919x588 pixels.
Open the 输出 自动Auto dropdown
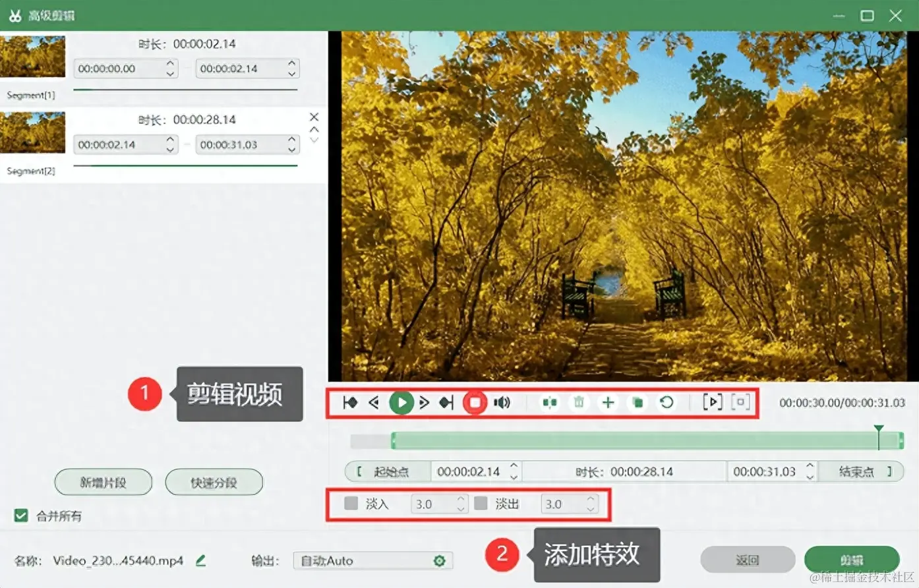pyautogui.click(x=373, y=561)
